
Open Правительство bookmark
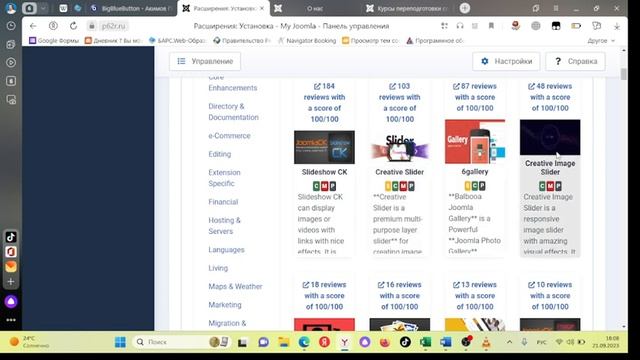pyautogui.click(x=242, y=40)
